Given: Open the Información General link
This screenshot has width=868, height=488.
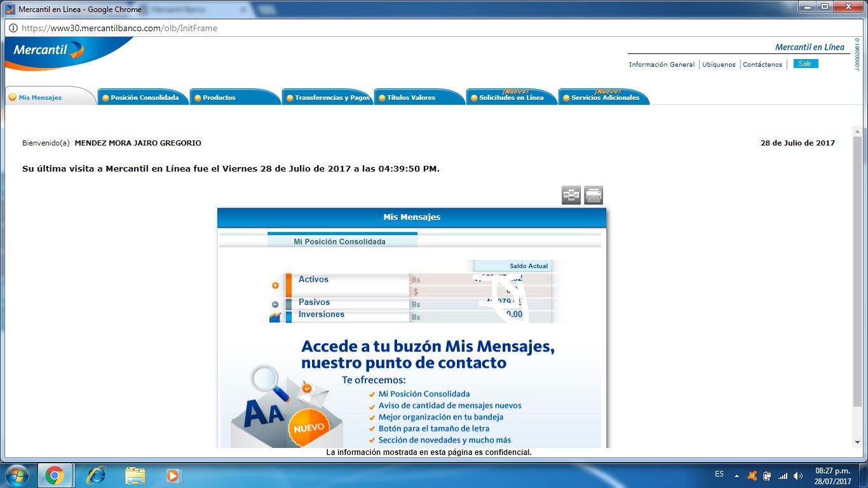Looking at the screenshot, I should 661,65.
